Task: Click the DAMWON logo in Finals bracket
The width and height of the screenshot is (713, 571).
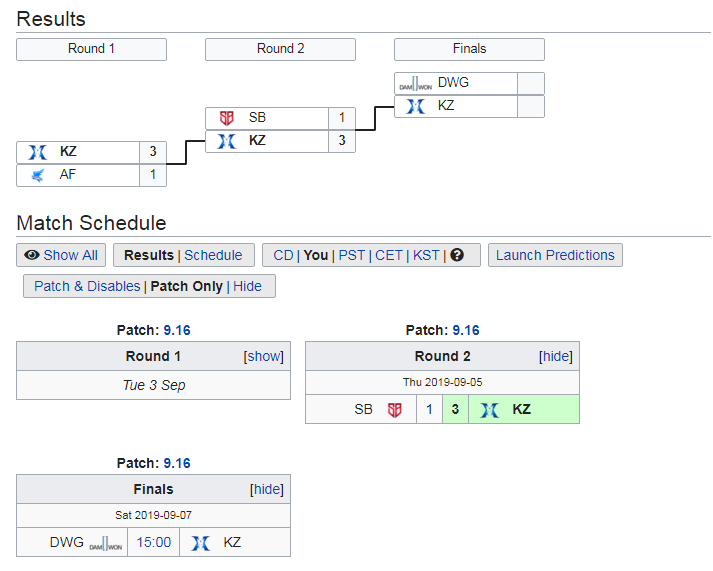Action: point(415,84)
